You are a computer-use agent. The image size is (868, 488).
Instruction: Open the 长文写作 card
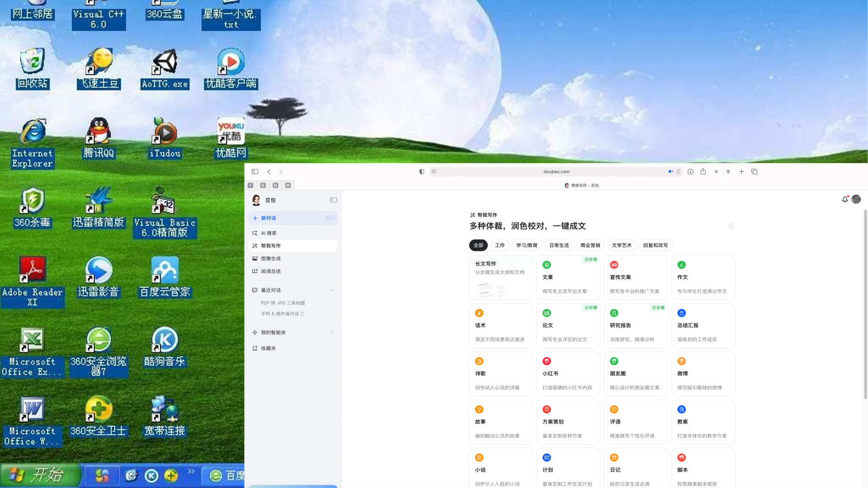pyautogui.click(x=501, y=277)
